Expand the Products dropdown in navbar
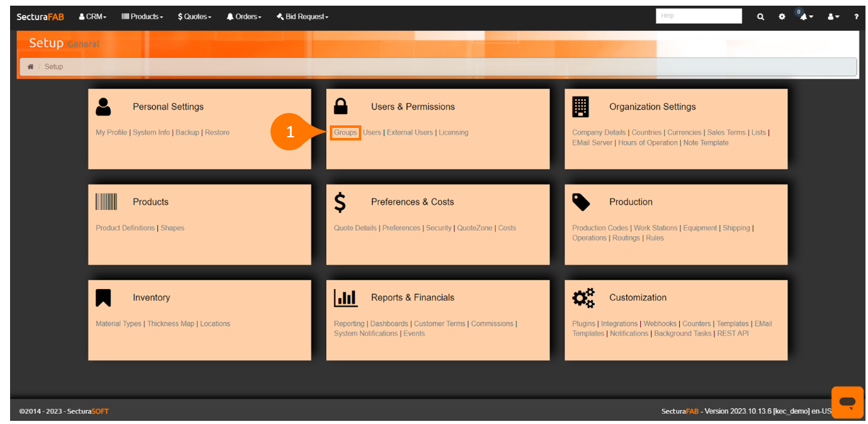Image resolution: width=868 pixels, height=424 pixels. click(142, 17)
